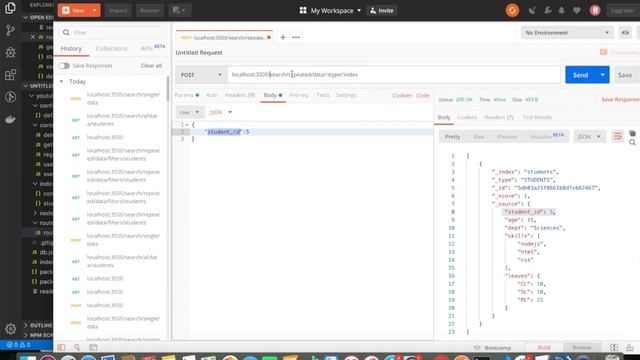The height and width of the screenshot is (360, 640).
Task: Copy response body to clipboard icon
Action: coord(632,133)
